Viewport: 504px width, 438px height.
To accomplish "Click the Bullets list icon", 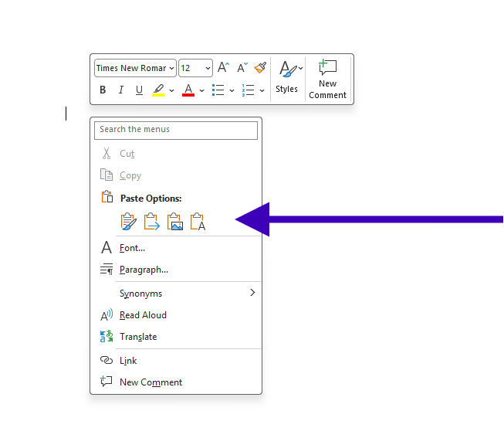I will pyautogui.click(x=218, y=90).
